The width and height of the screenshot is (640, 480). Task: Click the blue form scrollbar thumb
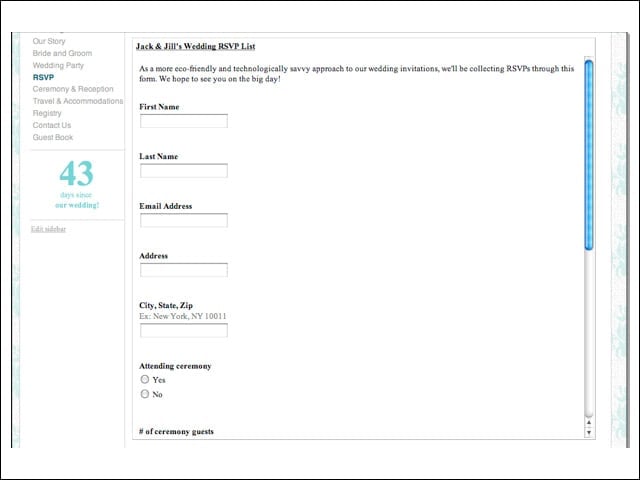tap(589, 155)
